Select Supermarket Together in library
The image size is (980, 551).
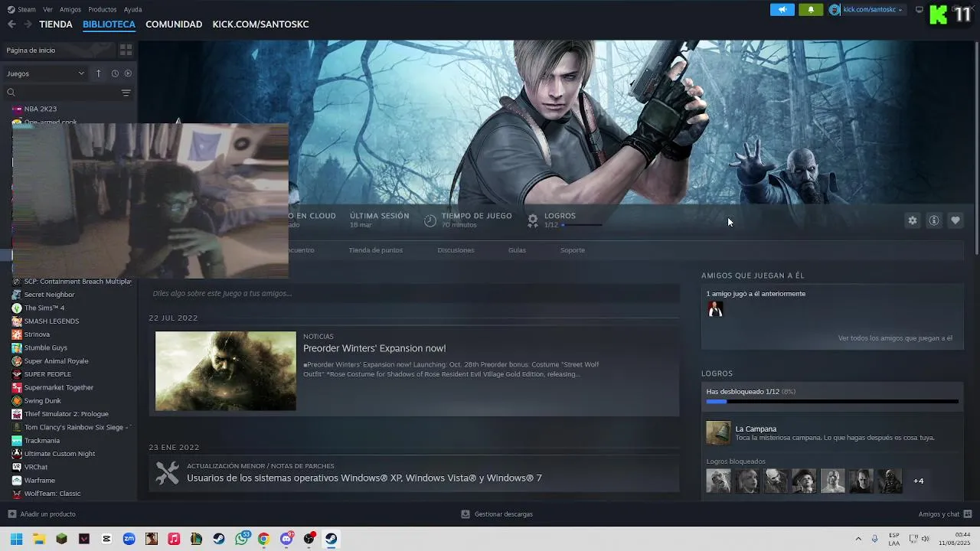point(59,388)
